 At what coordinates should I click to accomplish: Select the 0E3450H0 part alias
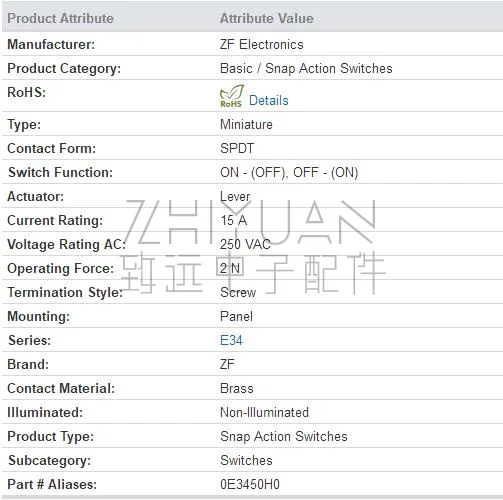250,484
